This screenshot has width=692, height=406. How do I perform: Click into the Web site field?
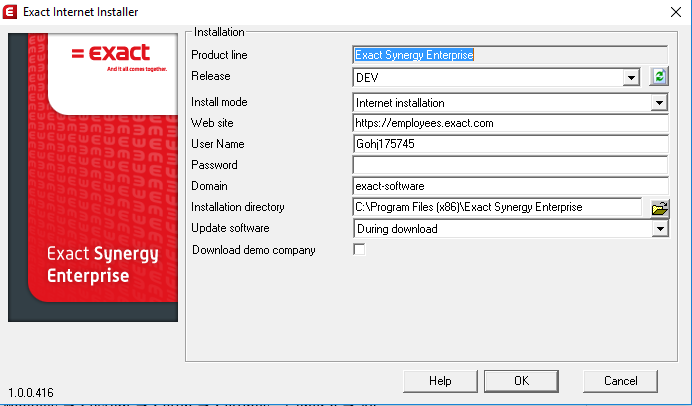click(x=510, y=123)
